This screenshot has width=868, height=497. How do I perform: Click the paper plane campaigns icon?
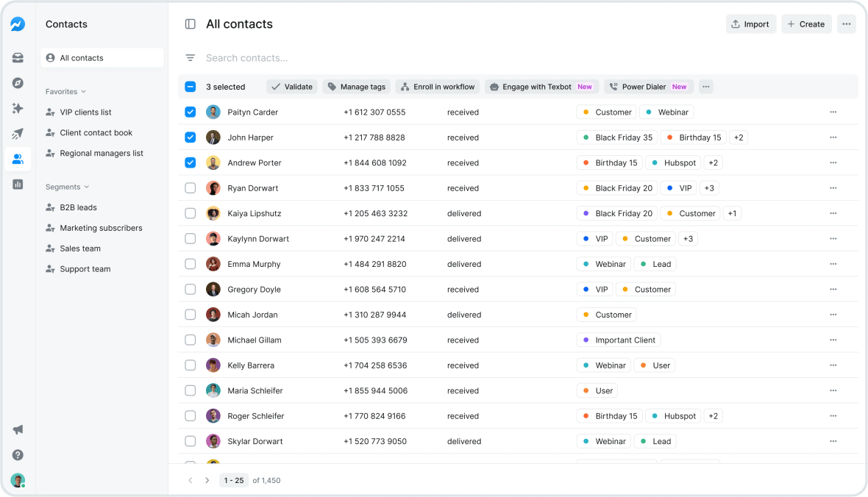[x=18, y=134]
